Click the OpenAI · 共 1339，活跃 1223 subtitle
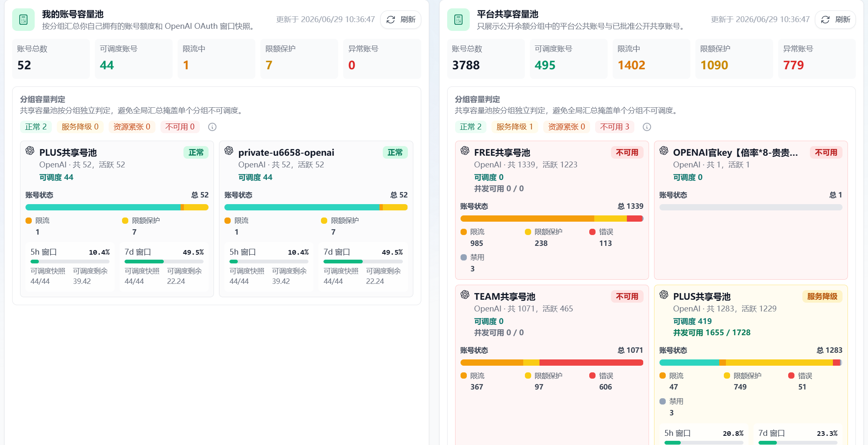Viewport: 868px width, 445px height. tap(526, 165)
